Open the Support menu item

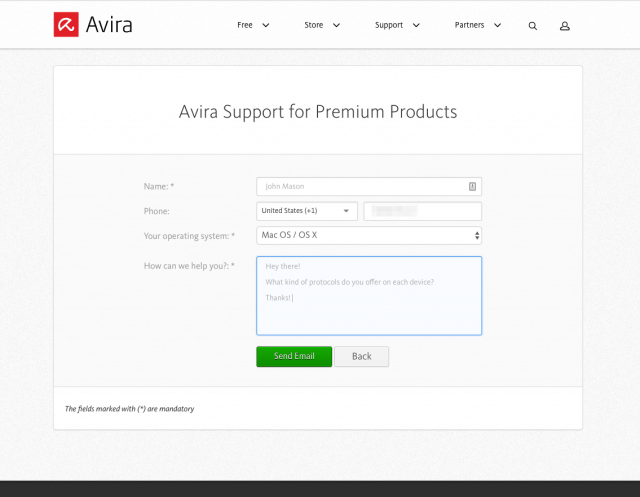point(389,25)
